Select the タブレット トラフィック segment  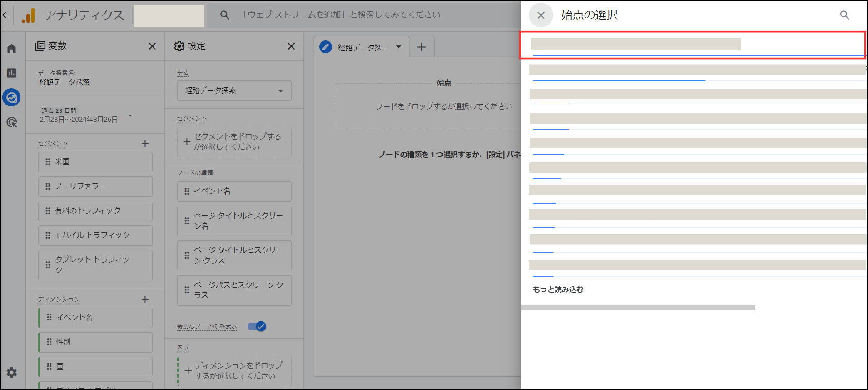click(95, 265)
